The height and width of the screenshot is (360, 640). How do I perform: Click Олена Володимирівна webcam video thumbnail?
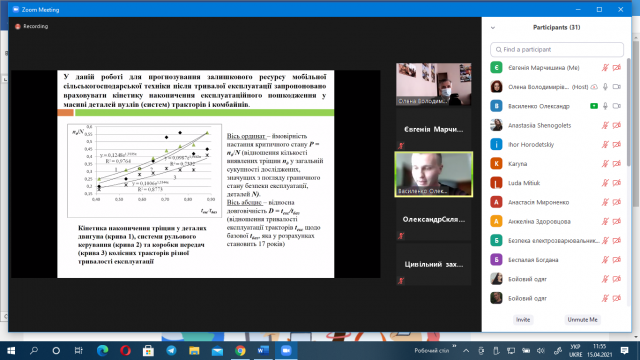coord(433,84)
